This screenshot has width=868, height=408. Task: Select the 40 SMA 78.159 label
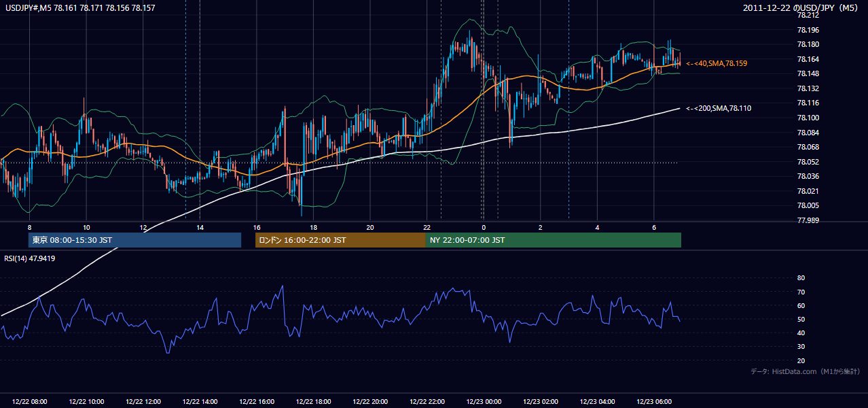pos(717,63)
